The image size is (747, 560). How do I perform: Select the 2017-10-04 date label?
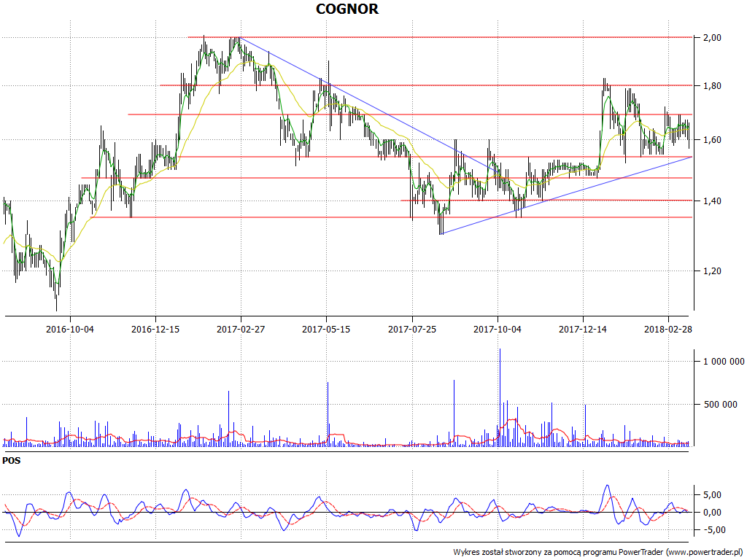[x=498, y=329]
